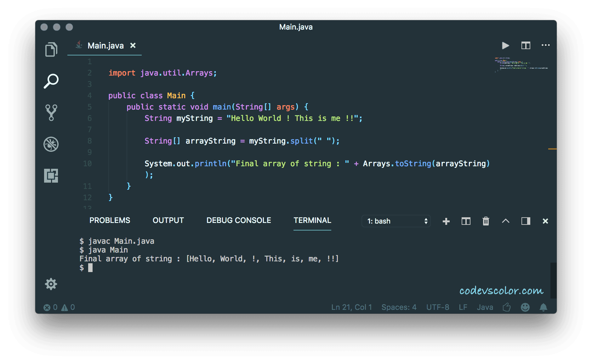Click line number 4 in gutter
Screen dimensions: 592x364
(90, 96)
